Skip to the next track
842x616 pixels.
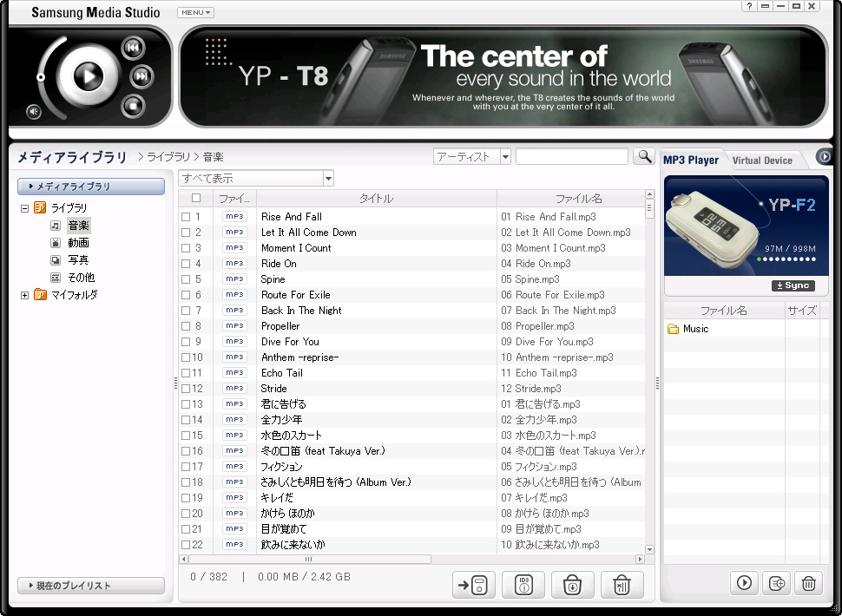141,77
